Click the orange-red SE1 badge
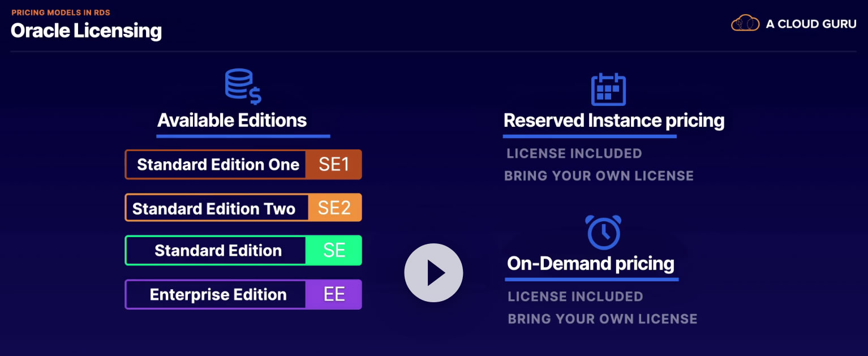 tap(333, 165)
